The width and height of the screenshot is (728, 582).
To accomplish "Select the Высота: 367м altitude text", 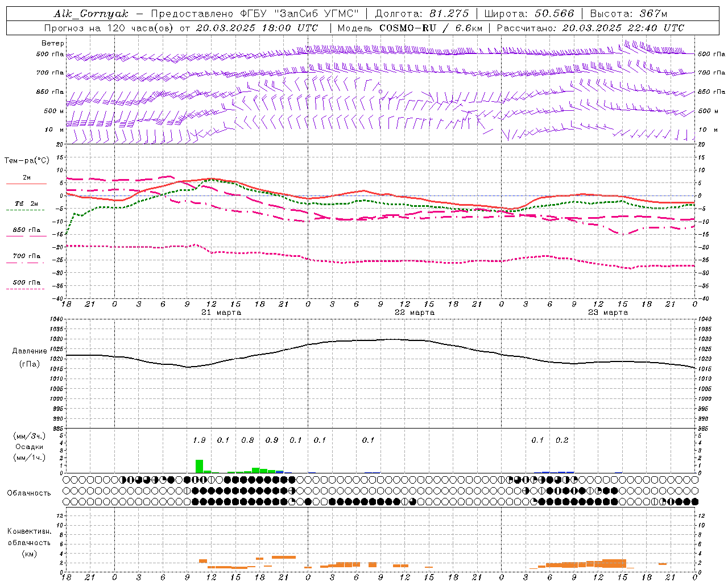I will [628, 14].
